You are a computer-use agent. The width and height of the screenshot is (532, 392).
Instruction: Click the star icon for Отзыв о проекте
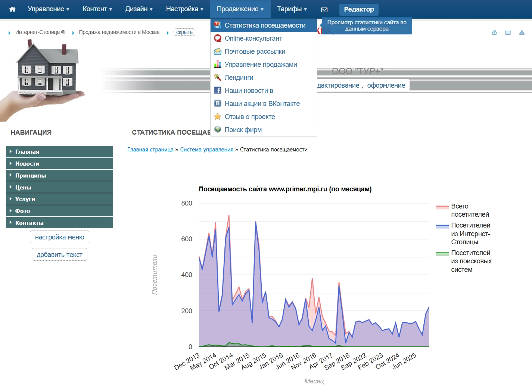(x=217, y=117)
